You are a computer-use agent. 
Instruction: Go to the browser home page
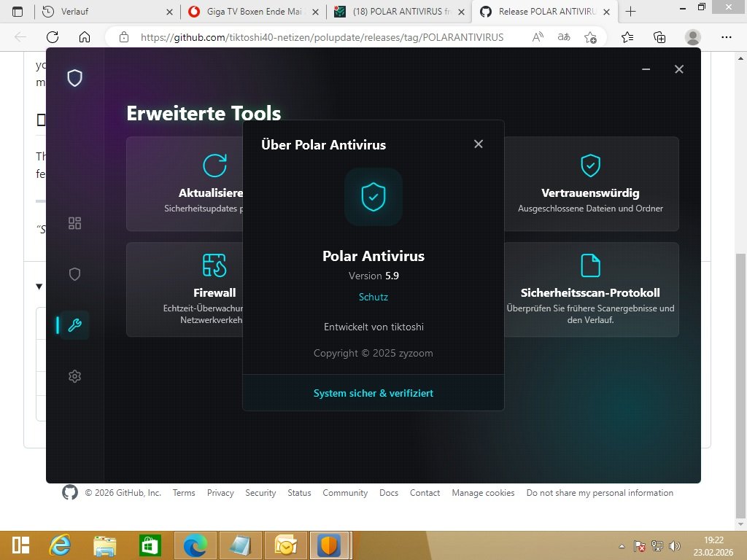pyautogui.click(x=85, y=37)
